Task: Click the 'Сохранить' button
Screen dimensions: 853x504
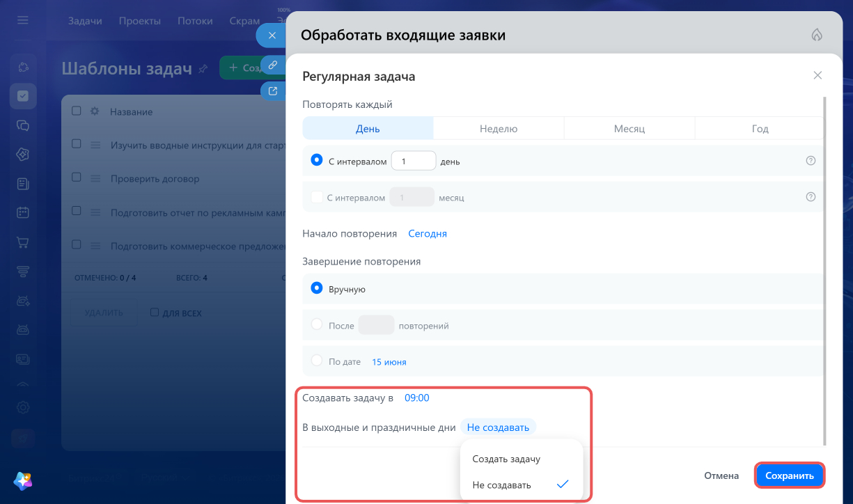Action: click(790, 476)
